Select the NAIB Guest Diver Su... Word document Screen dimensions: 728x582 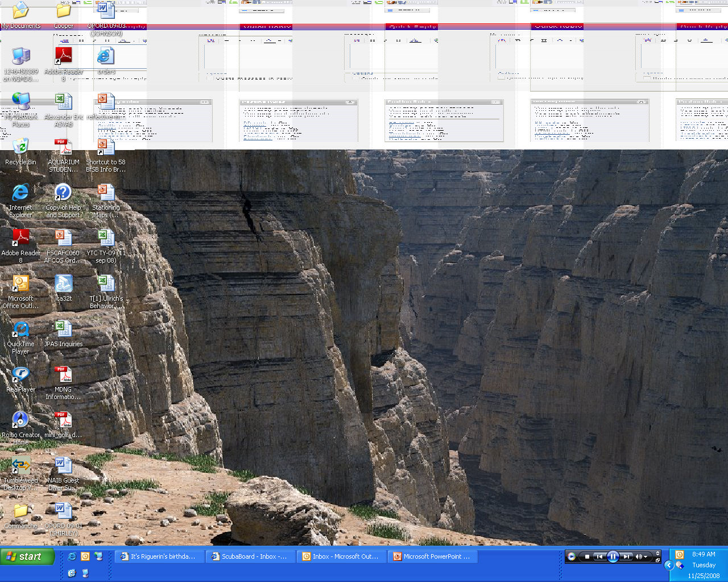tap(63, 473)
